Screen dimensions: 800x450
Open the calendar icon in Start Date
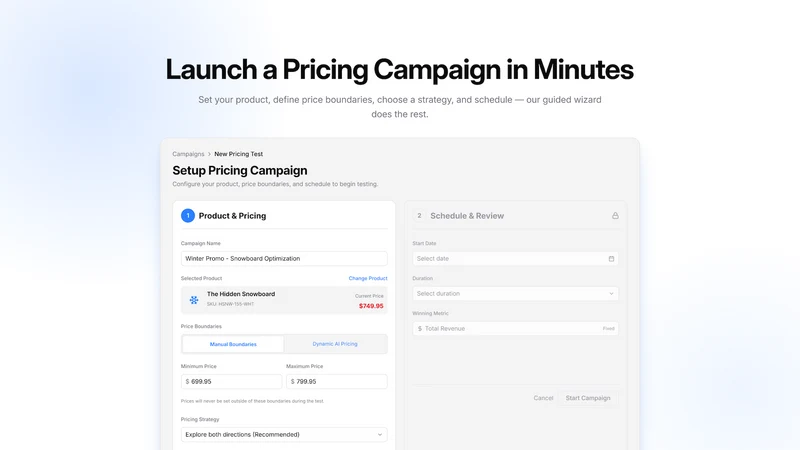611,259
